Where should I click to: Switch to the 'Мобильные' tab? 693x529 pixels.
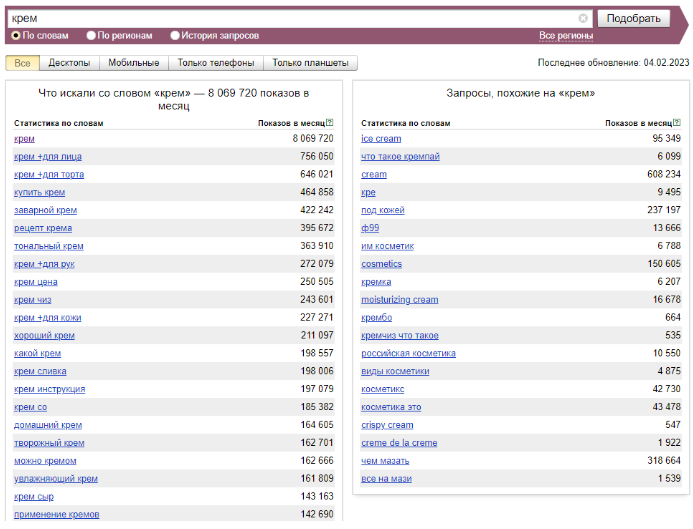(134, 63)
